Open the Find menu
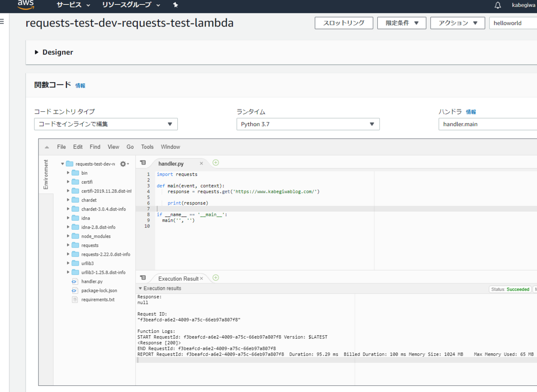 click(95, 147)
